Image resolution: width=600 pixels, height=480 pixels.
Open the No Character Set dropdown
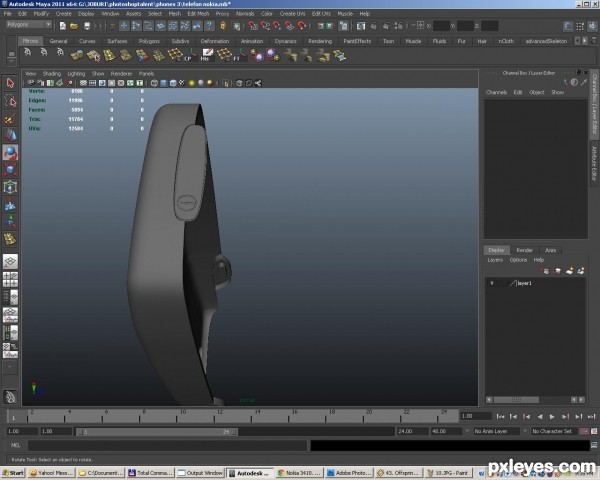(x=554, y=431)
